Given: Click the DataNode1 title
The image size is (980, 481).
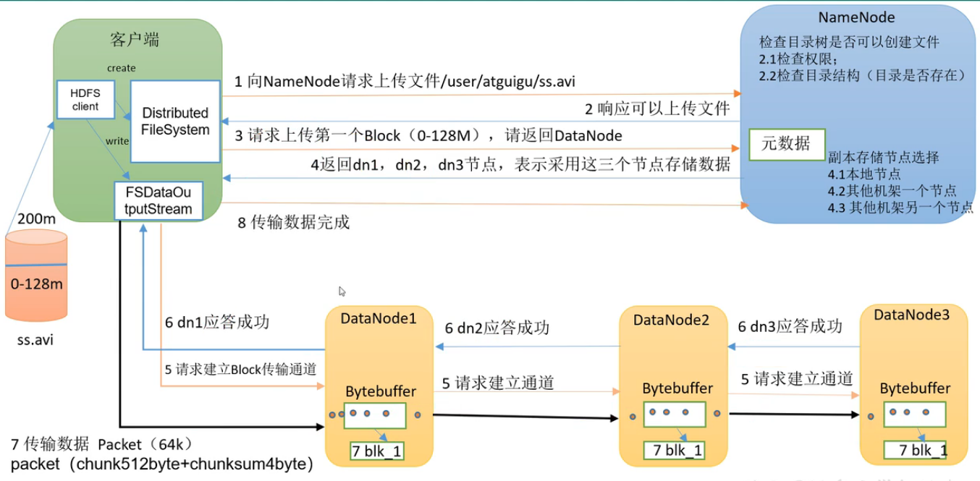Looking at the screenshot, I should [x=379, y=318].
